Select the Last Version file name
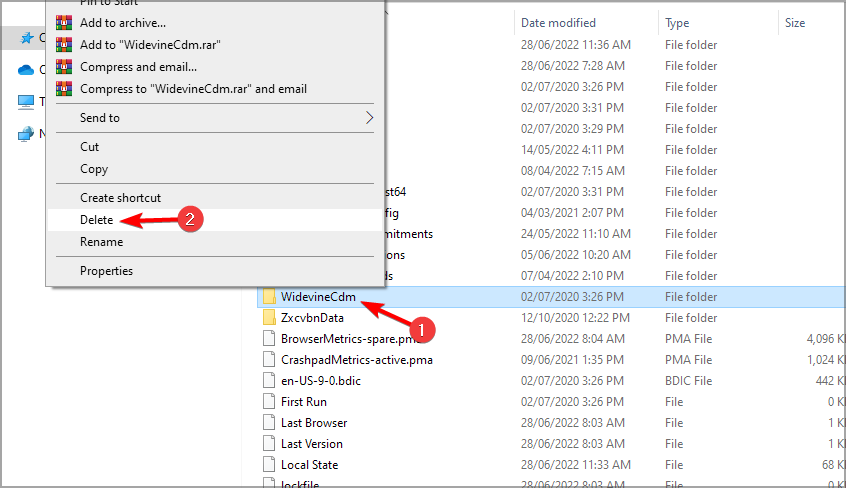The width and height of the screenshot is (846, 488). click(x=312, y=444)
